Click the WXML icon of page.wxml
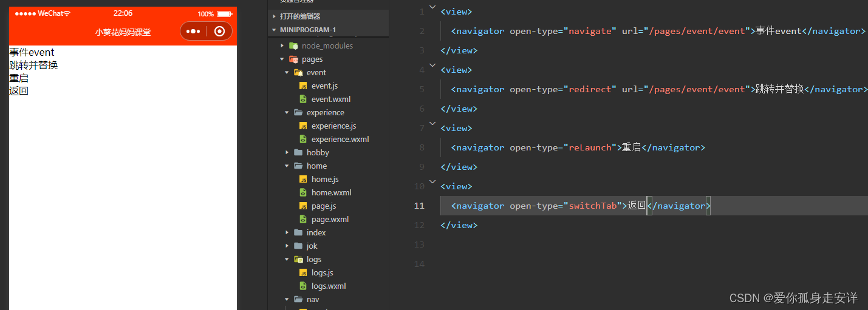Image resolution: width=868 pixels, height=310 pixels. click(x=303, y=219)
